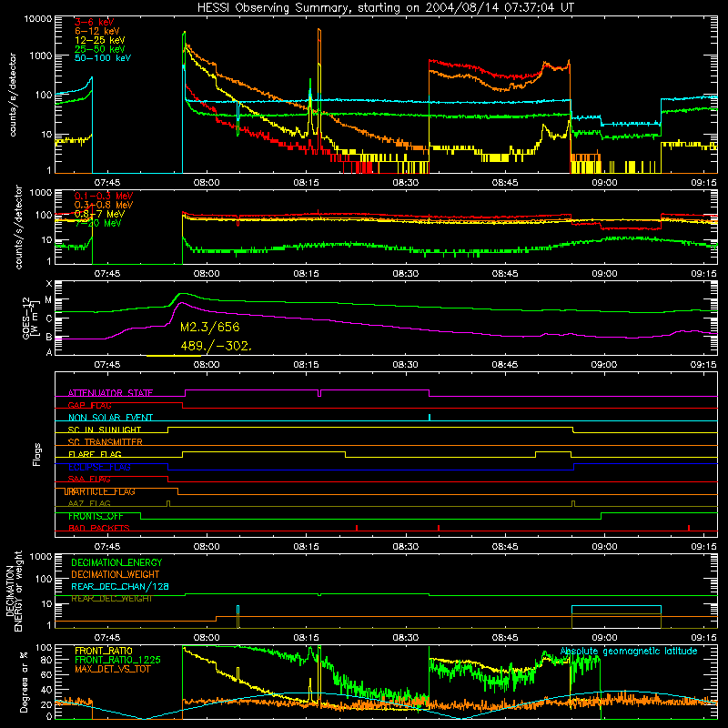This screenshot has height=728, width=728.
Task: Click the M class label on GOES axis
Action: tap(48, 300)
